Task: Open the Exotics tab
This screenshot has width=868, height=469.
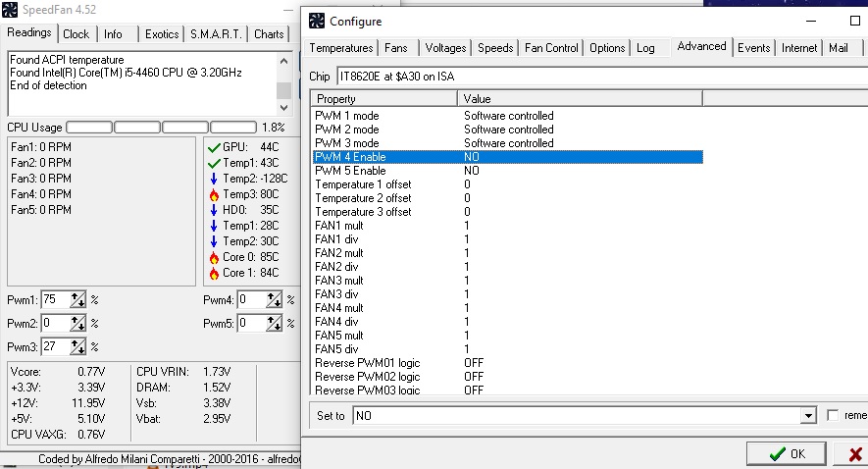Action: [x=162, y=33]
